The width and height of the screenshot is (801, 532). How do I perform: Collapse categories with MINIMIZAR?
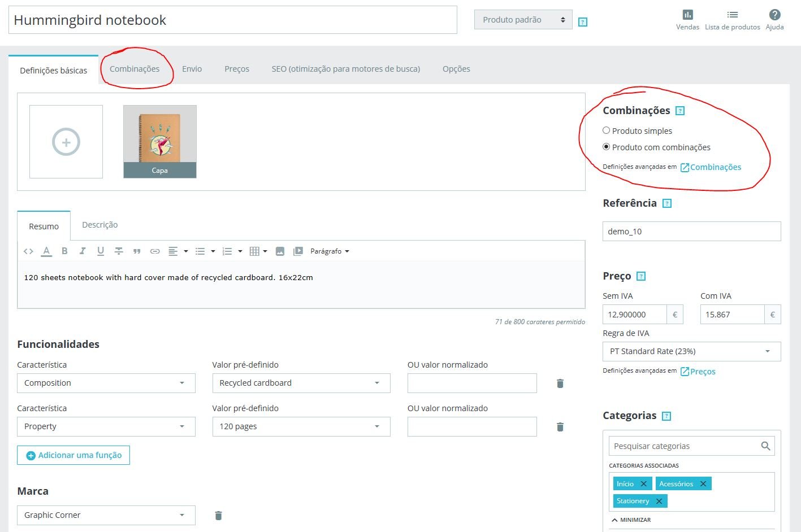(x=631, y=520)
